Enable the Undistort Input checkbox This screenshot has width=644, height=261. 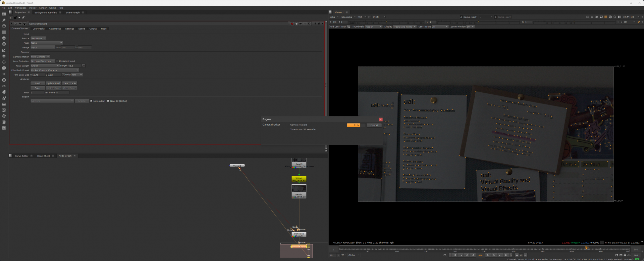pyautogui.click(x=57, y=61)
